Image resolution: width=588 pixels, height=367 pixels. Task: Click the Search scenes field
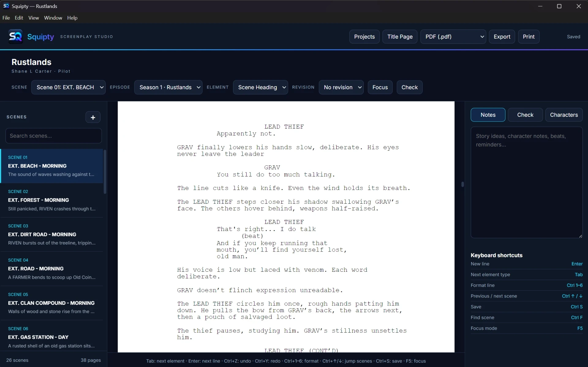tap(54, 136)
